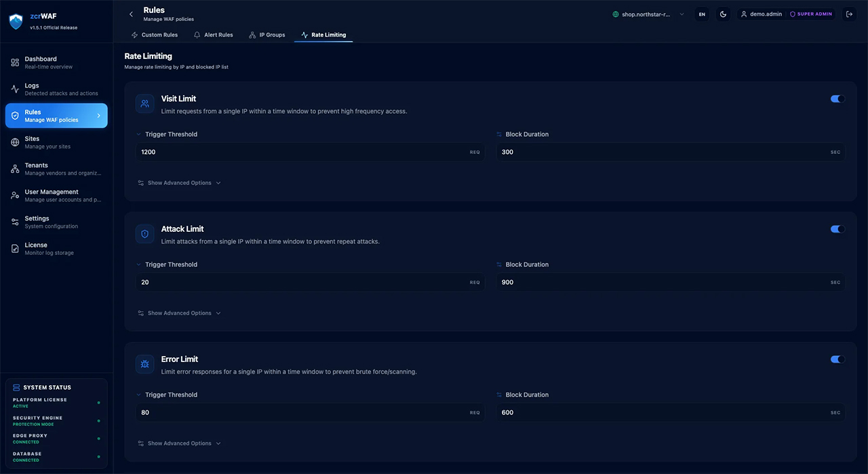Click the zcrWAF shield logo
The image size is (868, 474).
point(16,22)
